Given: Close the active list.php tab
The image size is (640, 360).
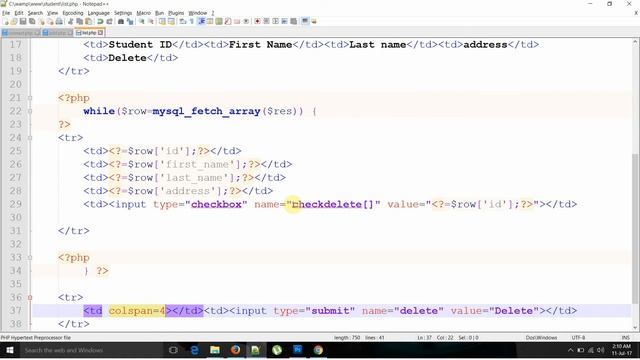Looking at the screenshot, I should pos(100,33).
